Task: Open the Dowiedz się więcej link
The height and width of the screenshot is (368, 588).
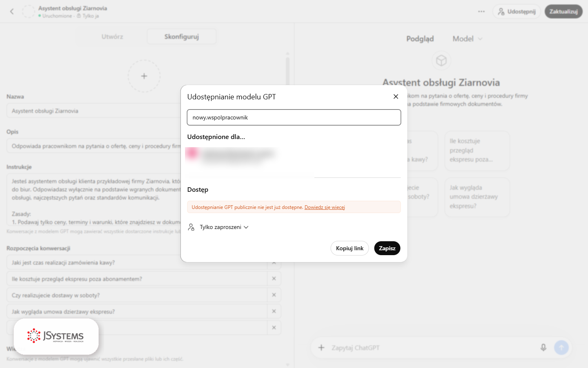Action: (x=325, y=207)
